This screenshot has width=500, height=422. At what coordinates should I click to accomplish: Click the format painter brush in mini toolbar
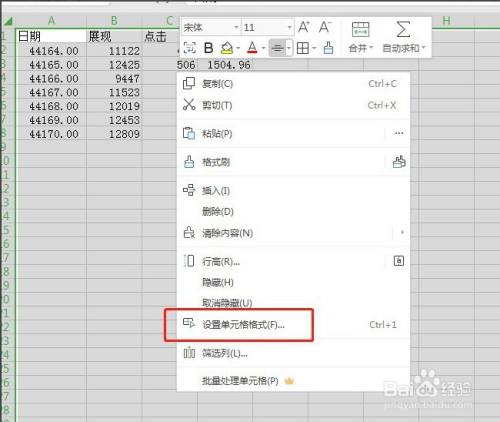pyautogui.click(x=328, y=48)
